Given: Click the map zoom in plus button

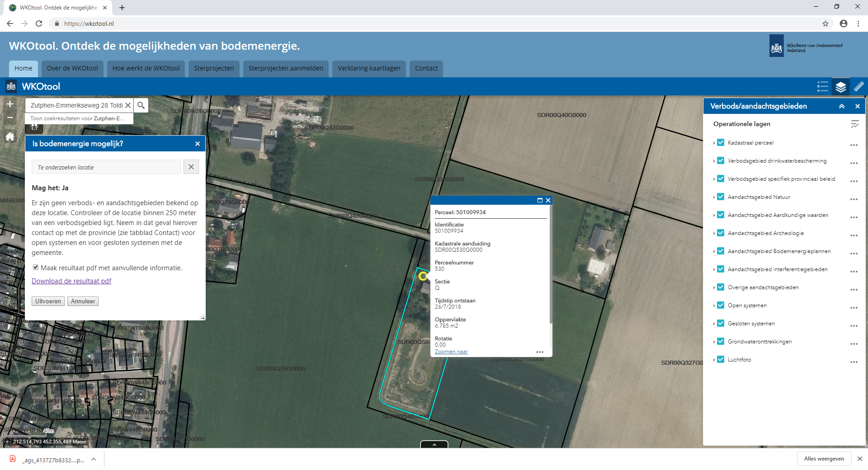Looking at the screenshot, I should point(10,104).
